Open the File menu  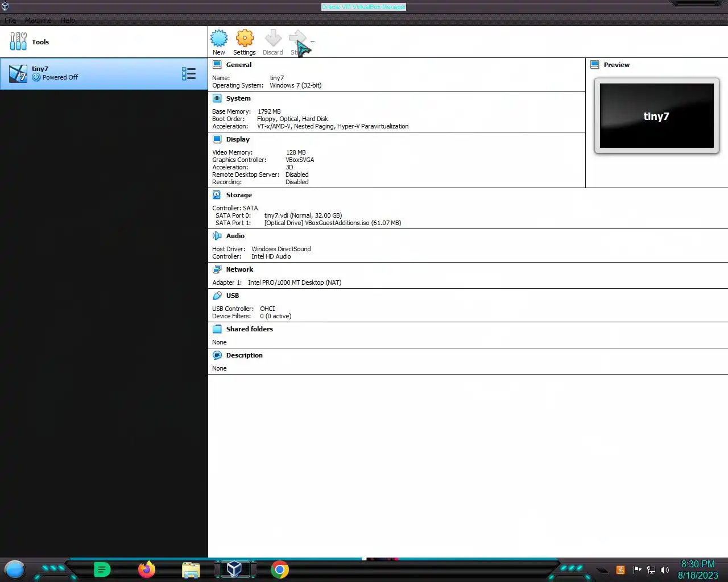[10, 20]
